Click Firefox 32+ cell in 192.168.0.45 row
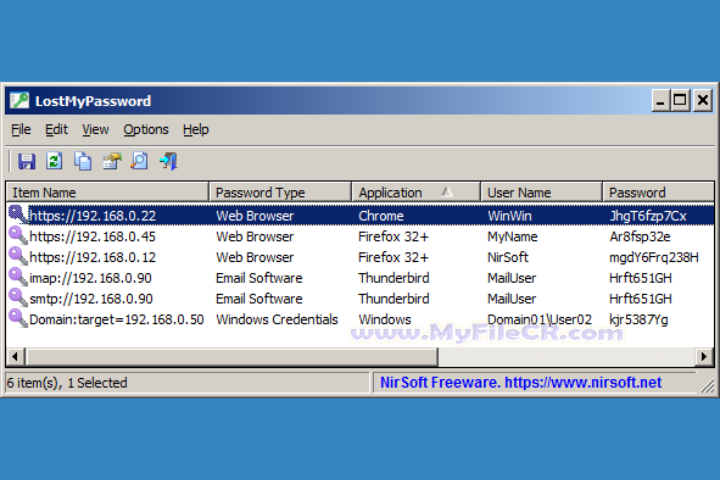This screenshot has height=480, width=720. (x=393, y=236)
